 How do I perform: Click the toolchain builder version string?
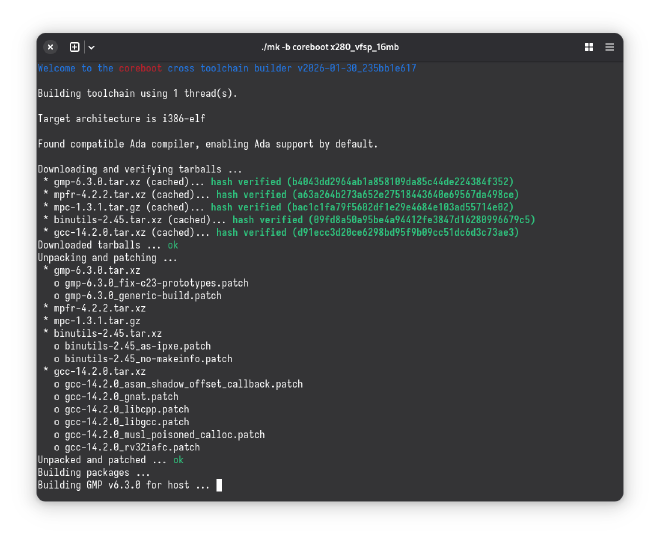[357, 68]
